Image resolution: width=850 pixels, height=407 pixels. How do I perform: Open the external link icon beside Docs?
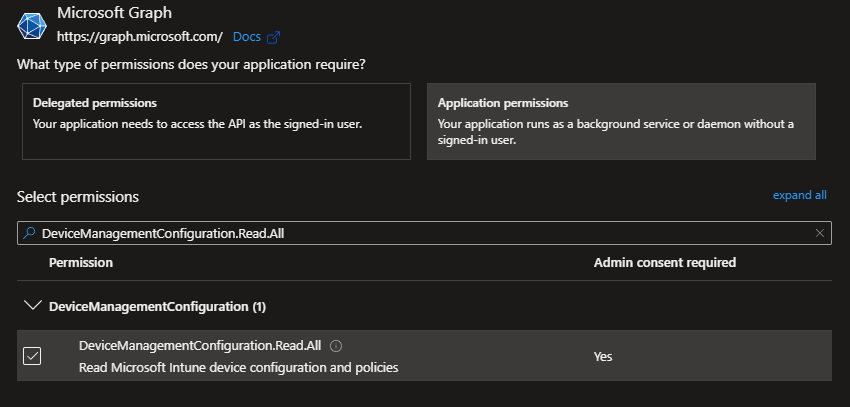[273, 37]
